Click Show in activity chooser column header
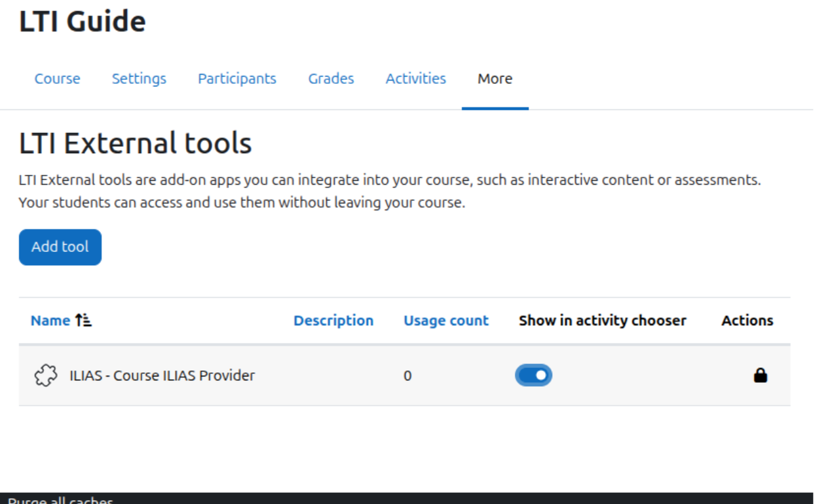Image resolution: width=830 pixels, height=504 pixels. pos(603,320)
